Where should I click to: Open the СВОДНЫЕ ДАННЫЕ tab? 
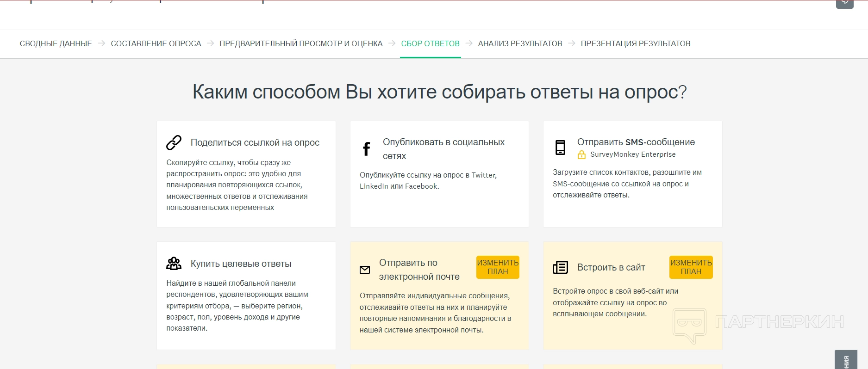(56, 43)
